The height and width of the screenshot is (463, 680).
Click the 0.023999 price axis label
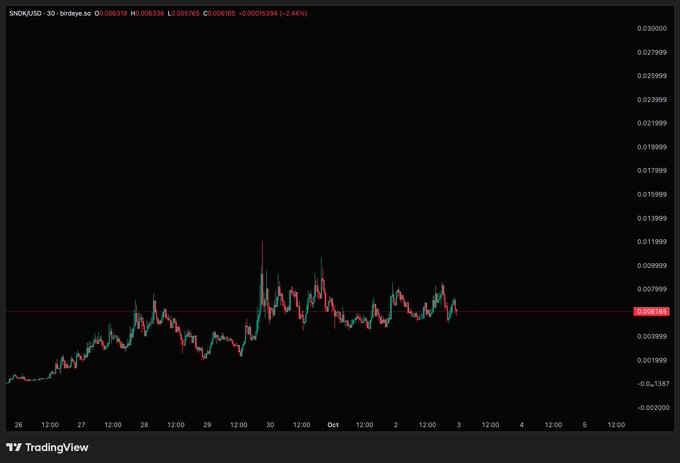tap(652, 100)
